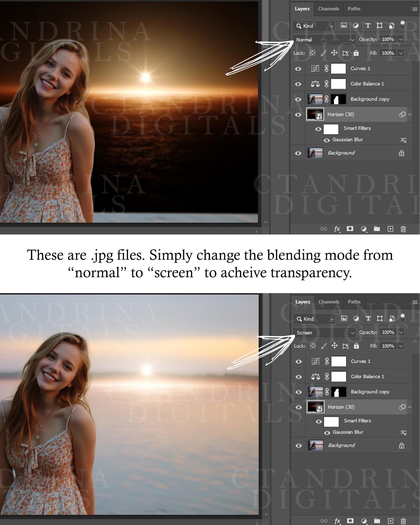Click the Color Balance 1 mask thumbnail

point(339,84)
